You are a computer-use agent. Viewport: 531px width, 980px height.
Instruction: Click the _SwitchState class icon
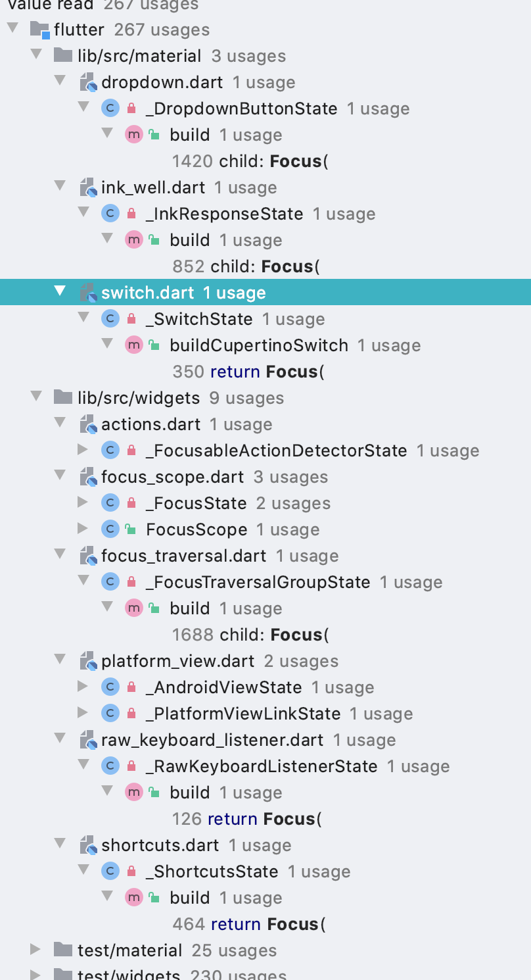[x=110, y=318]
